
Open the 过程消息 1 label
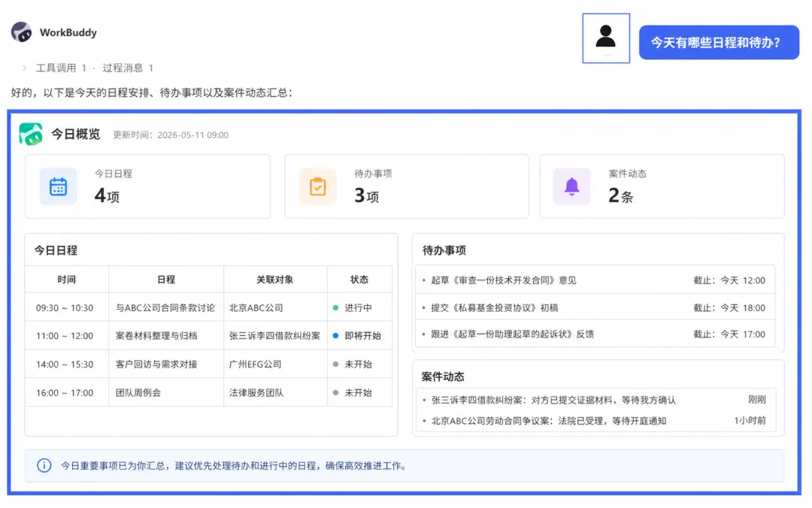point(127,68)
